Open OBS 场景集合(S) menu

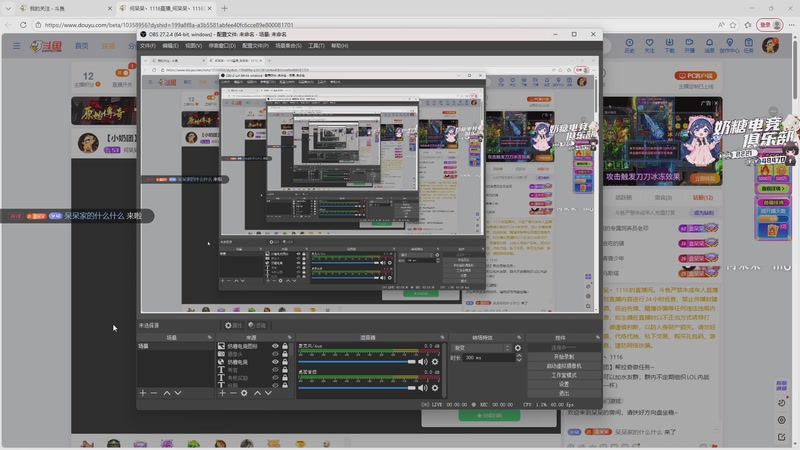pyautogui.click(x=288, y=46)
